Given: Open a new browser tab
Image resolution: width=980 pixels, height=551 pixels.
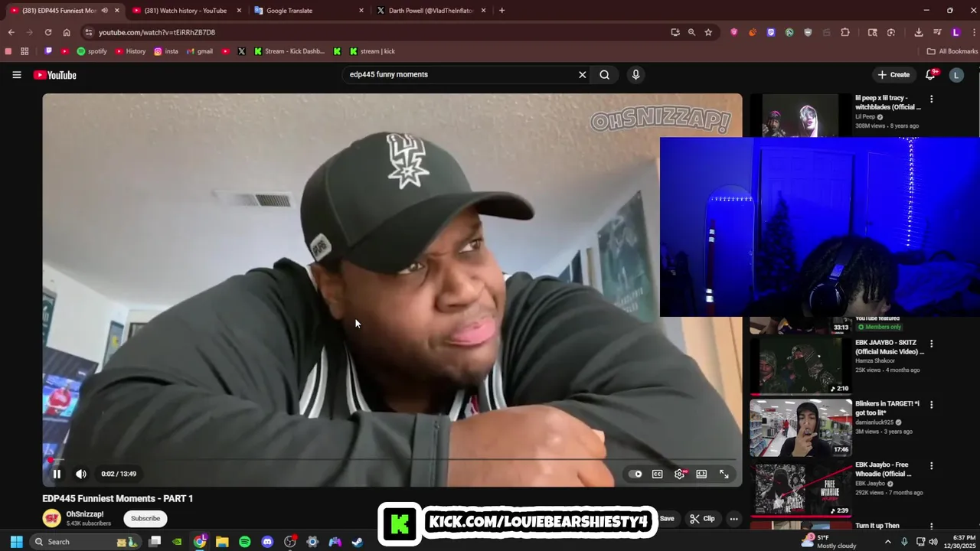Looking at the screenshot, I should [x=502, y=11].
